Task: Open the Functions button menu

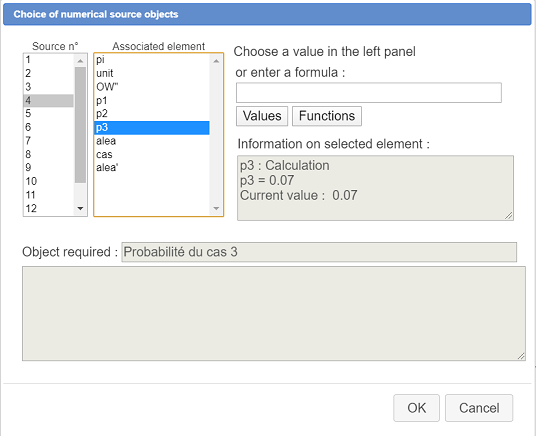Action: coord(327,116)
